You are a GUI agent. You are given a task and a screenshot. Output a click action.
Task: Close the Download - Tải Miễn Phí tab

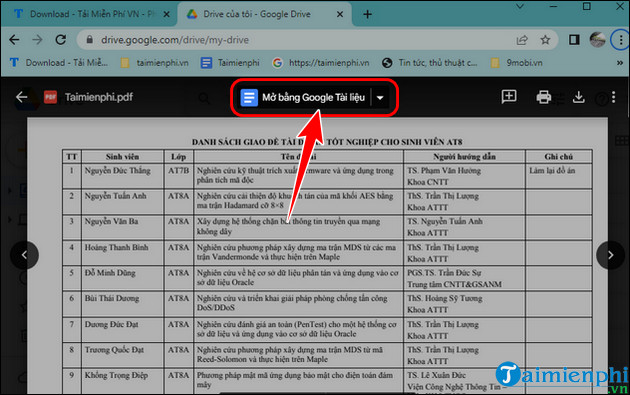pyautogui.click(x=166, y=14)
